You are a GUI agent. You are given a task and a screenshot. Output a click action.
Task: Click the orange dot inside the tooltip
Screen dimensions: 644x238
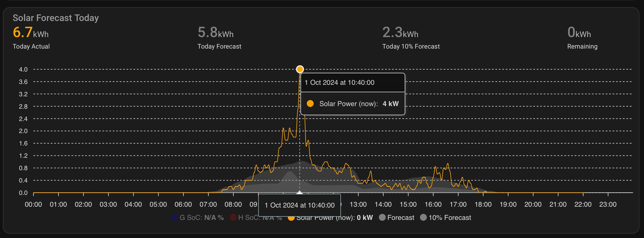[310, 104]
